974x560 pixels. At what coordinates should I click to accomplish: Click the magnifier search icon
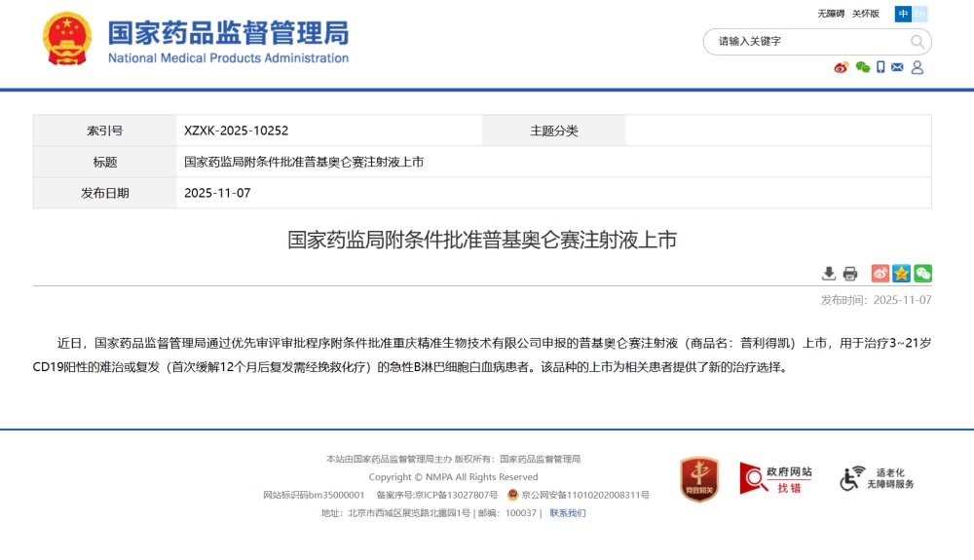[x=918, y=42]
